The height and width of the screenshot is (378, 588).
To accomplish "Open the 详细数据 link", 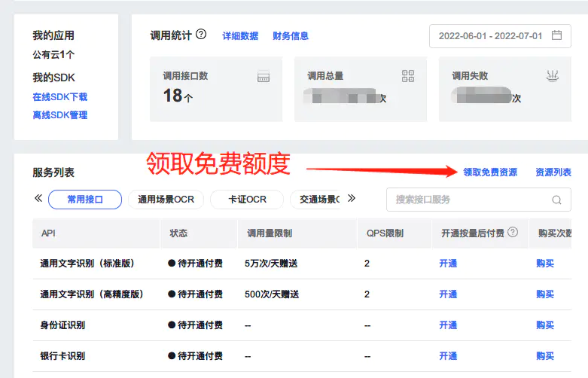I will (x=240, y=35).
